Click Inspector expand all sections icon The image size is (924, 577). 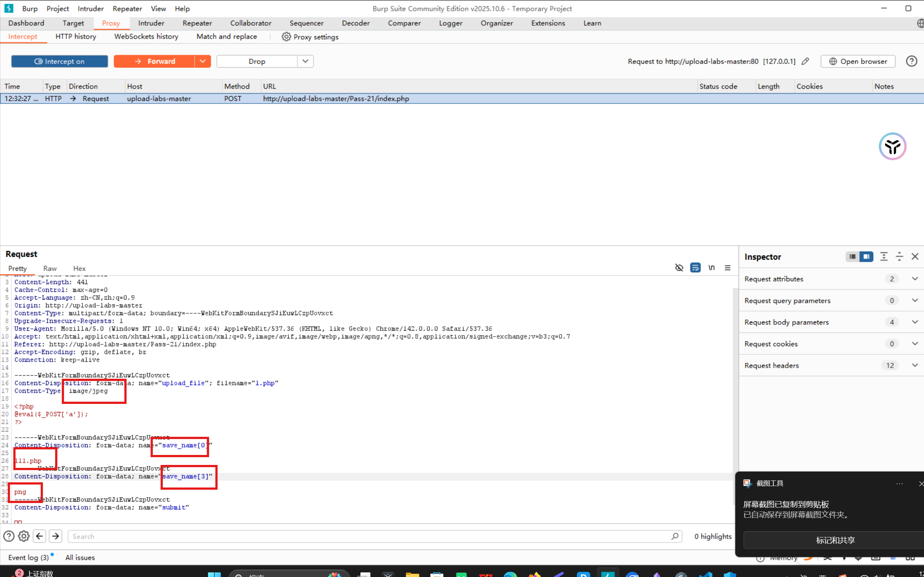coord(884,257)
